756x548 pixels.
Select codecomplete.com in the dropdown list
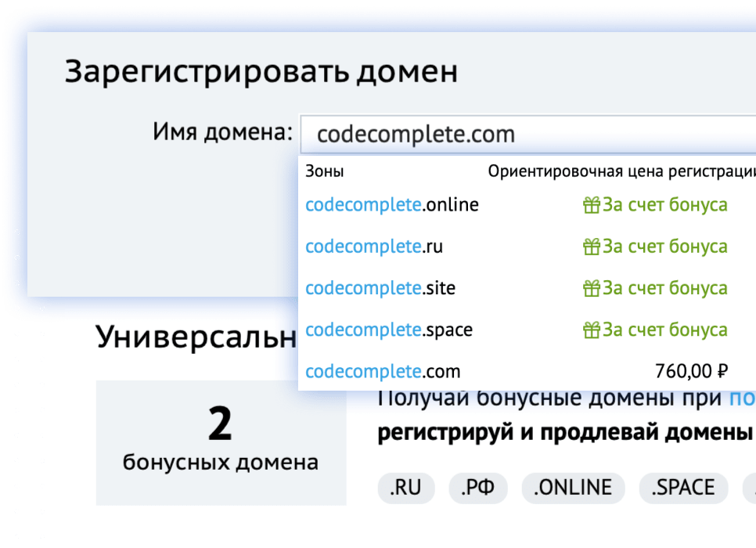(x=383, y=371)
